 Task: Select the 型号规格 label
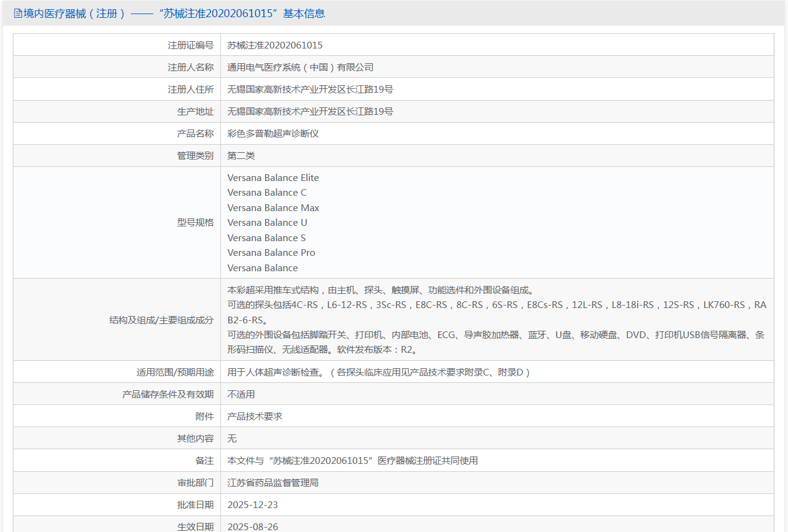(195, 222)
